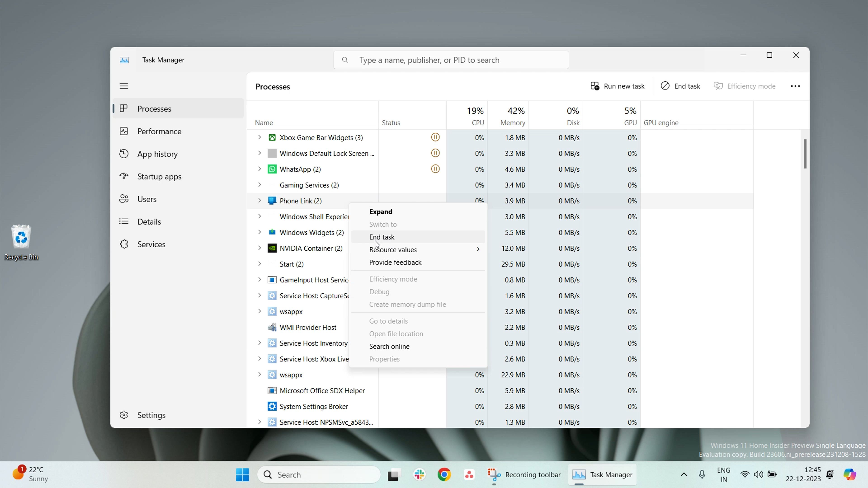This screenshot has height=488, width=868.
Task: Open Services page in sidebar
Action: [x=151, y=244]
